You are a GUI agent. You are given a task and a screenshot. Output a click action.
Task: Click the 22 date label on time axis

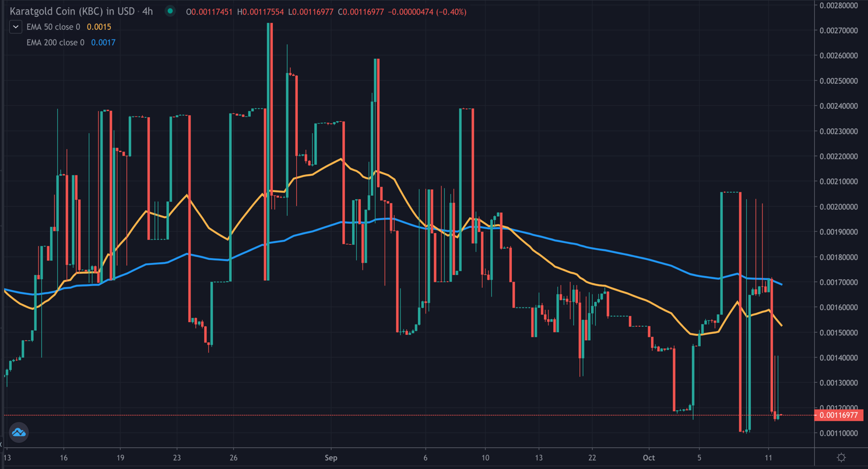pos(592,458)
